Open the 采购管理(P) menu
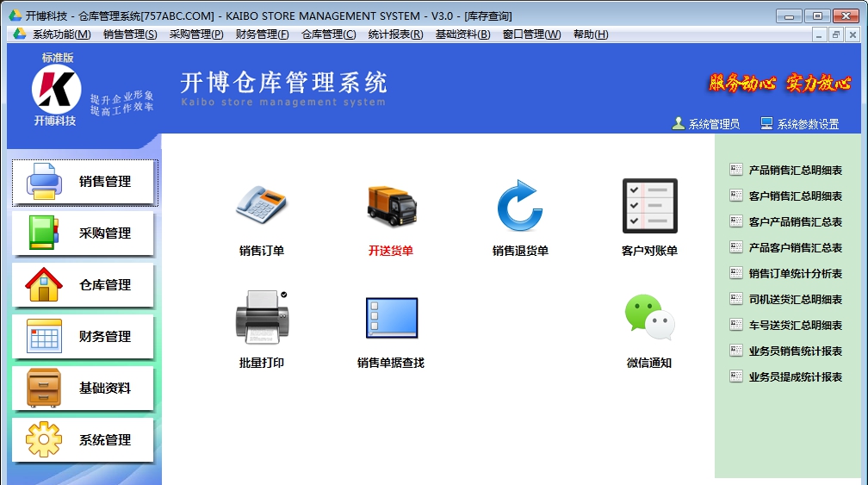 point(196,34)
